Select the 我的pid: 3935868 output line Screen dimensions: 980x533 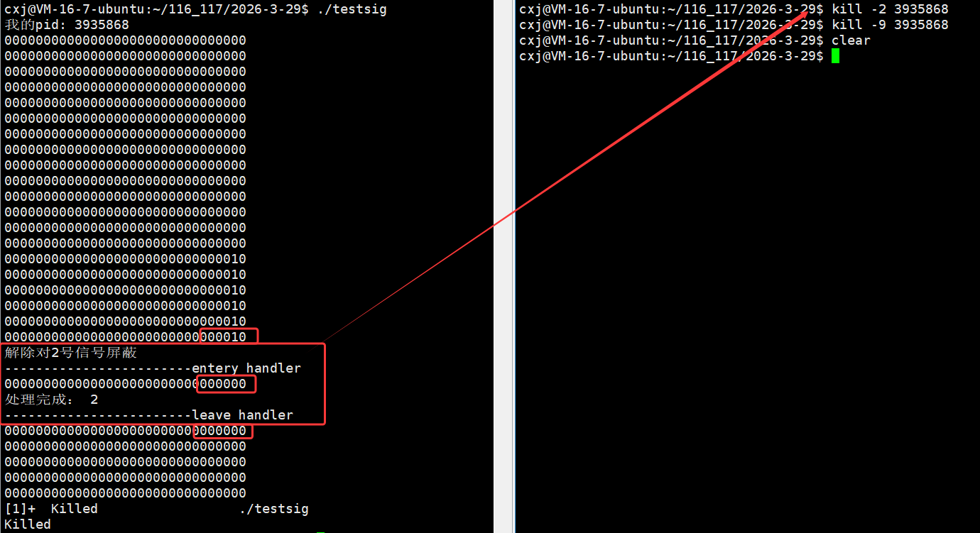(67, 25)
